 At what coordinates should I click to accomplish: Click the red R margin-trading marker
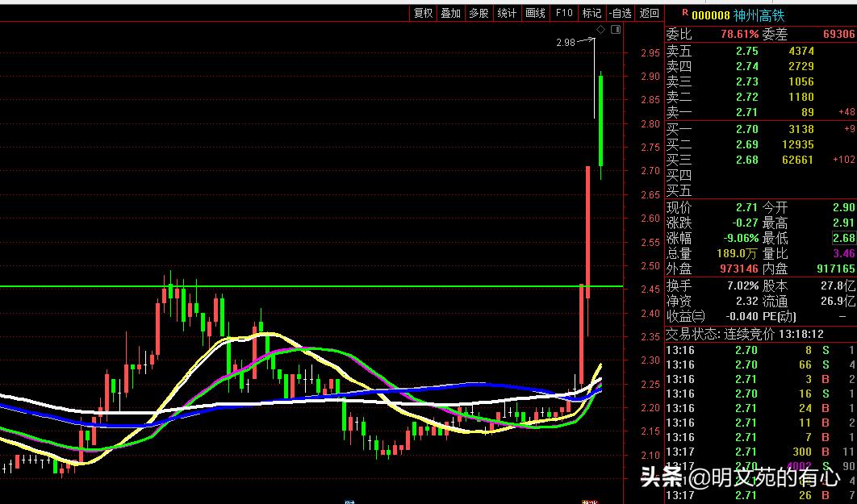click(x=685, y=12)
